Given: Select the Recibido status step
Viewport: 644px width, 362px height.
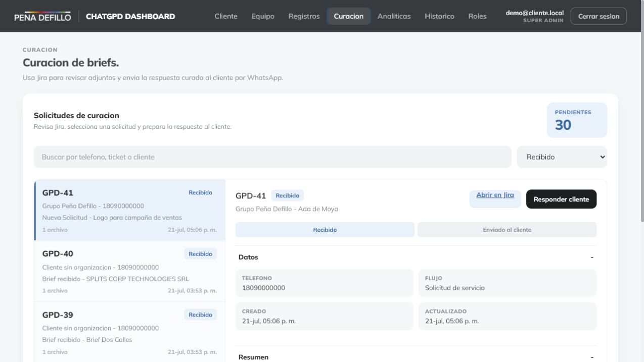Looking at the screenshot, I should coord(325,230).
